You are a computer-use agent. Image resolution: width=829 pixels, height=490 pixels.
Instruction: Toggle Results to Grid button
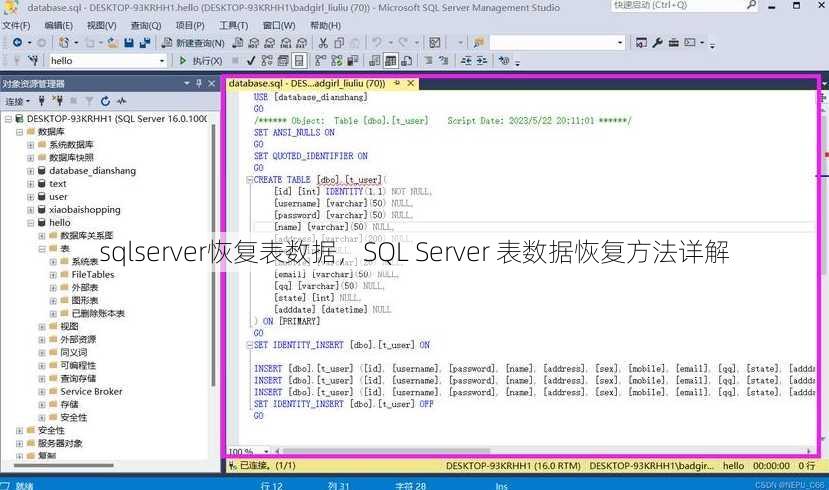[390, 61]
